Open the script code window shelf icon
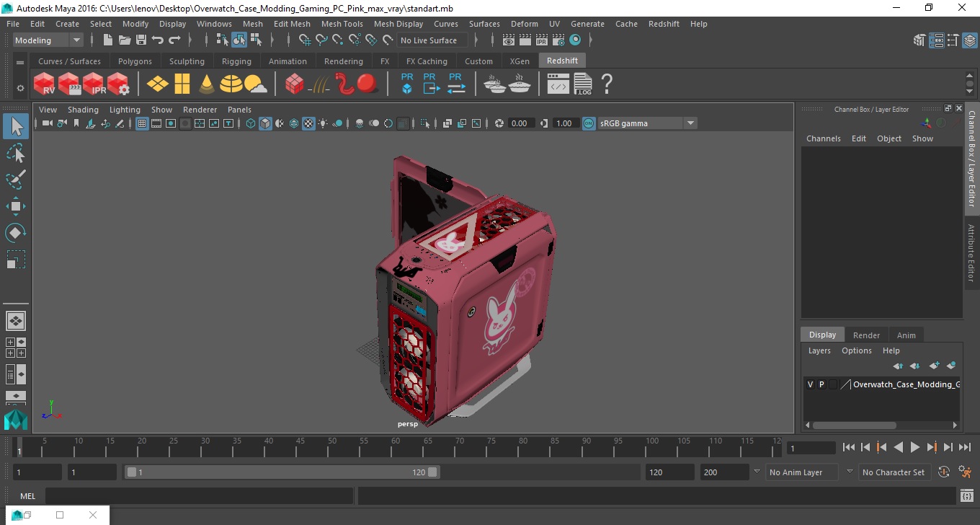This screenshot has width=980, height=525. (x=558, y=84)
